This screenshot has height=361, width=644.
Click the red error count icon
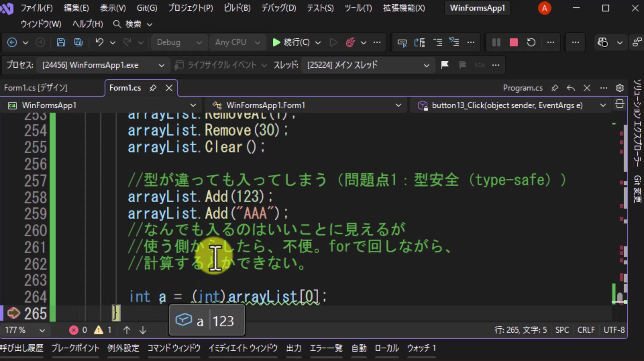73,330
